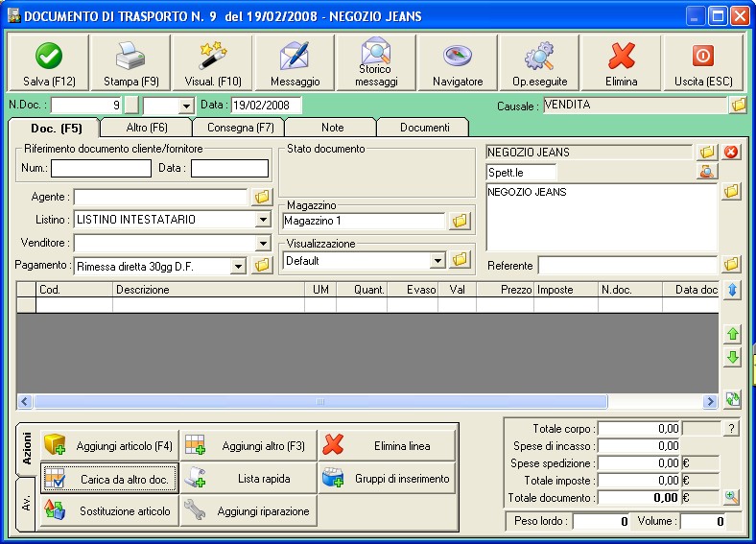Click Aggiungi altro (F3) button
Viewport: 756px width, 544px height.
(x=248, y=445)
